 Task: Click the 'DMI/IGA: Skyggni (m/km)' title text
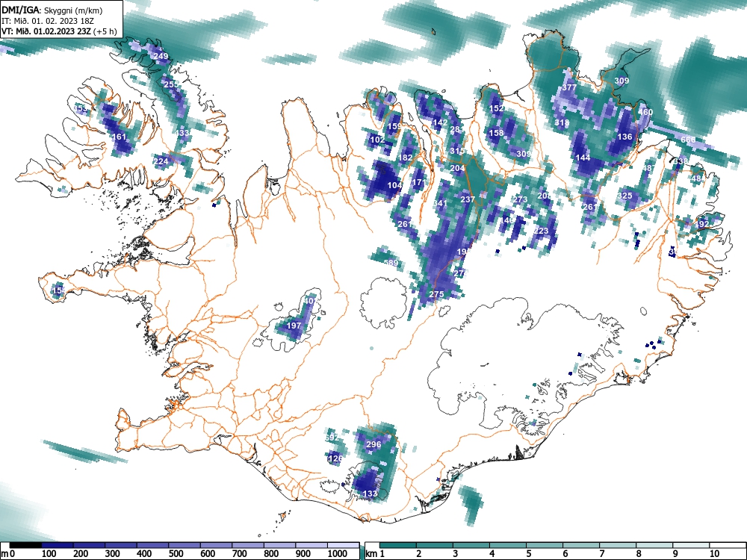tap(52, 10)
